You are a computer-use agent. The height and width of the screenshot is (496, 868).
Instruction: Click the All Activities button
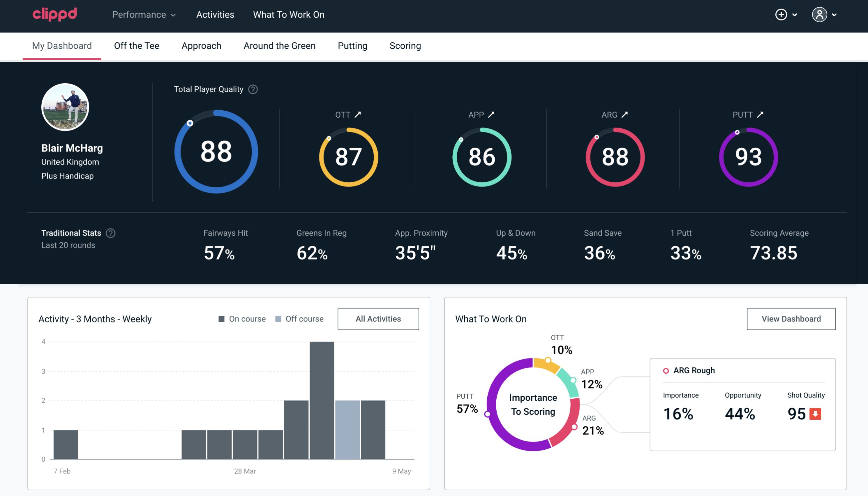pos(378,318)
